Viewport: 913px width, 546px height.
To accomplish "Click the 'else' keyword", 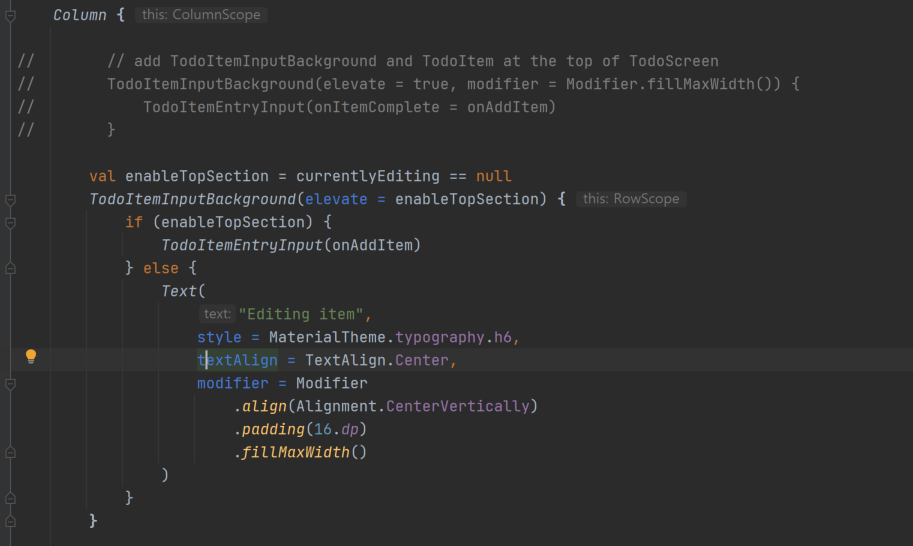I will click(x=161, y=268).
